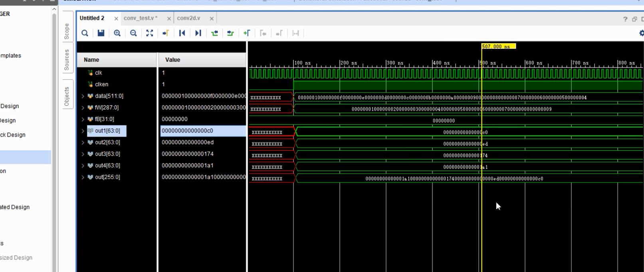Save the waveform configuration with the floppy disk icon
Image resolution: width=644 pixels, height=272 pixels.
[101, 33]
